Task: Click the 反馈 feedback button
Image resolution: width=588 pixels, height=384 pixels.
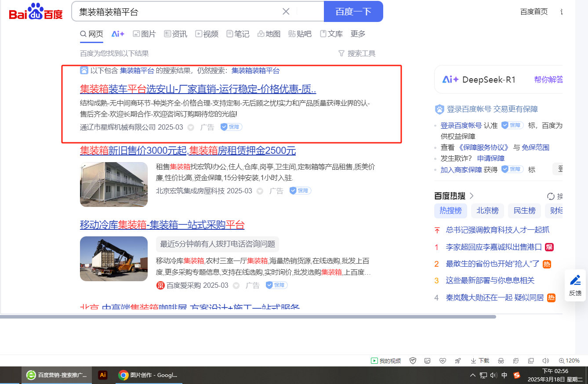Action: (575, 286)
